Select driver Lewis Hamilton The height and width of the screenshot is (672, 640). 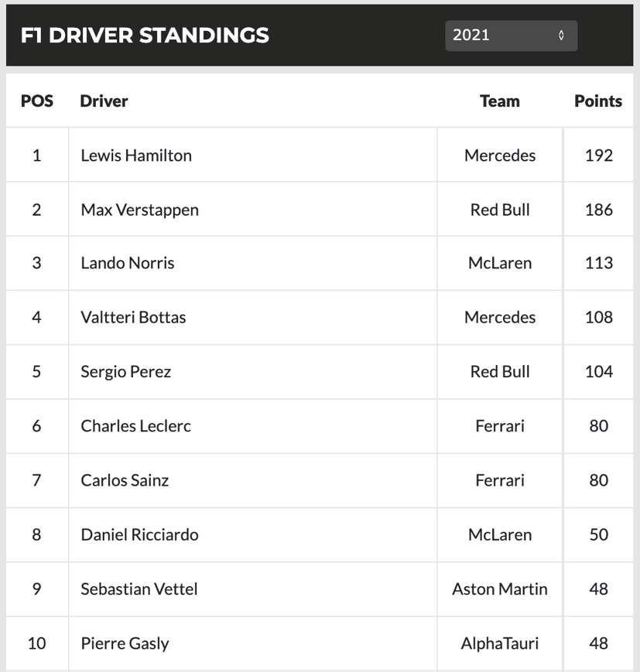(x=136, y=155)
